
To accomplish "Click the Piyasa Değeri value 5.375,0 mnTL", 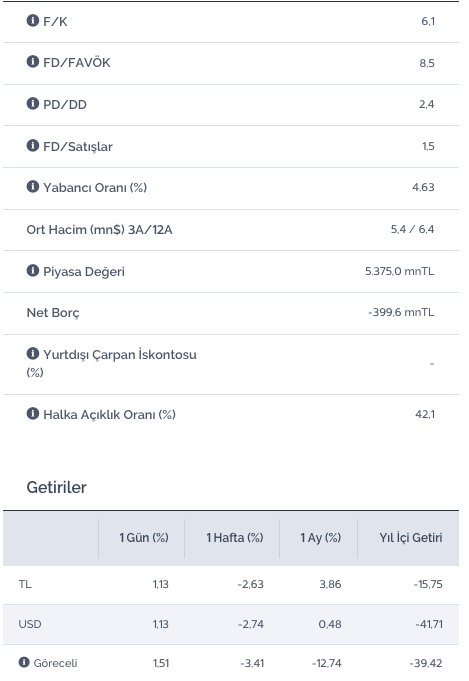I will click(400, 271).
